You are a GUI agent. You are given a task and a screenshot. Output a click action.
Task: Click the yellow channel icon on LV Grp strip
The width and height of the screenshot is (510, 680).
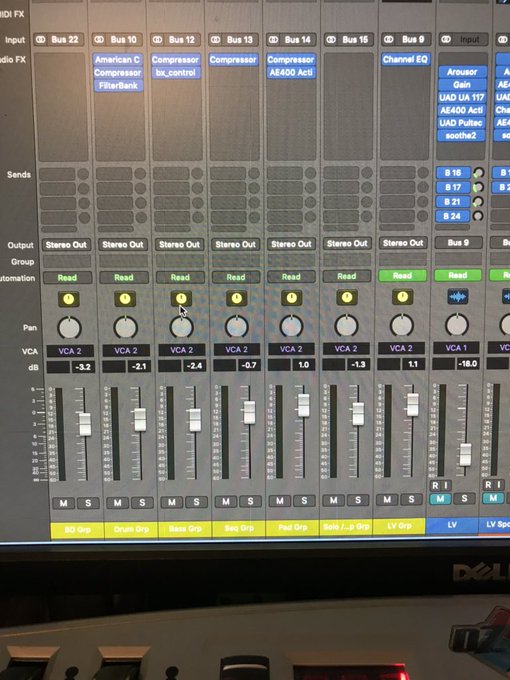point(402,297)
